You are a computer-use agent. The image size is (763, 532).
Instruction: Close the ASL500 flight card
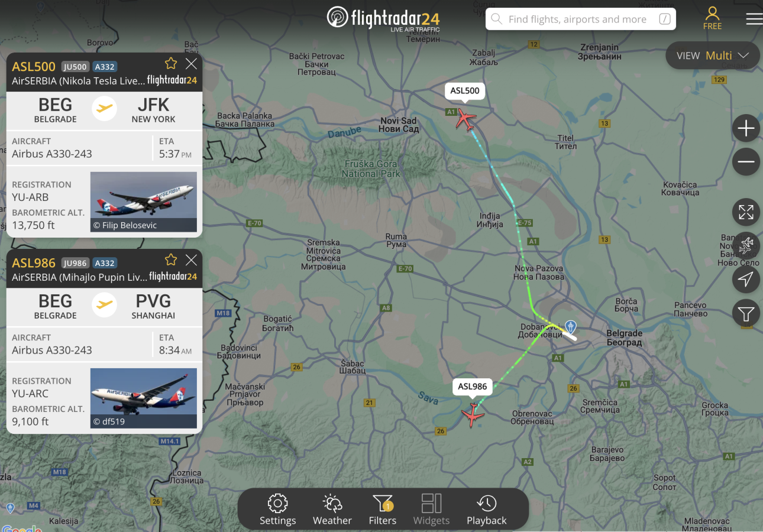[191, 64]
